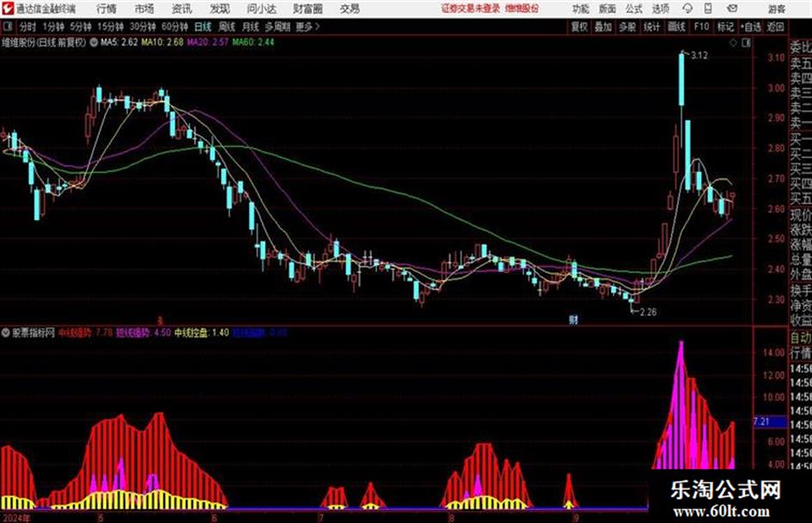Screen dimensions: 812x523
Task: Open the 财富圈 menu
Action: click(308, 9)
